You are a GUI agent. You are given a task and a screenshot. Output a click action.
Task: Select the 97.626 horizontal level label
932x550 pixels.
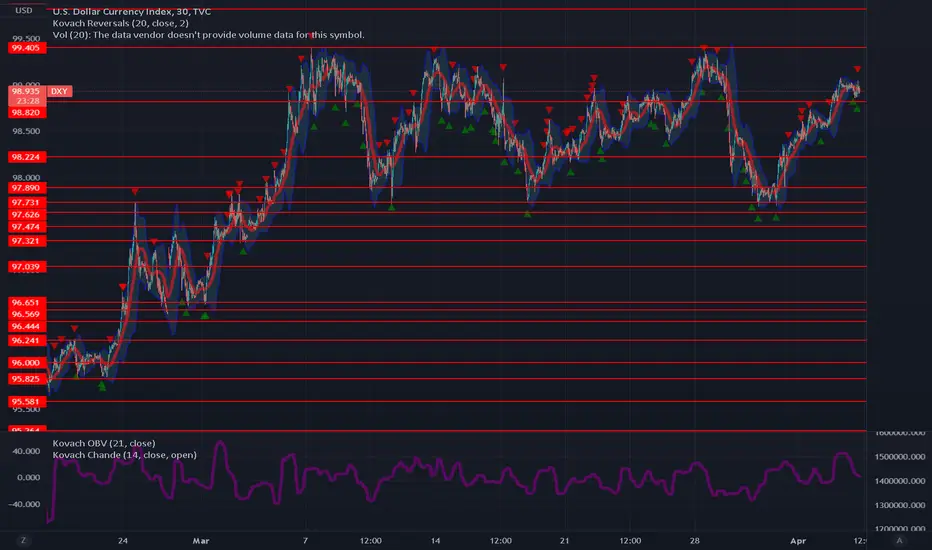27,215
